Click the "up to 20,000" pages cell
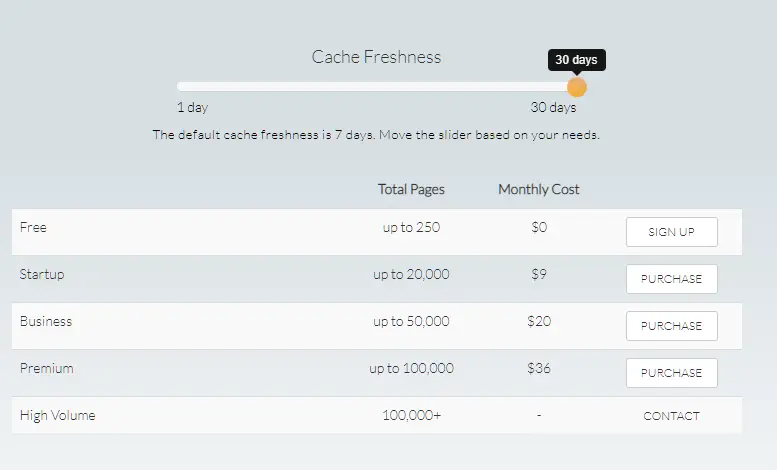This screenshot has width=777, height=470. 411,274
